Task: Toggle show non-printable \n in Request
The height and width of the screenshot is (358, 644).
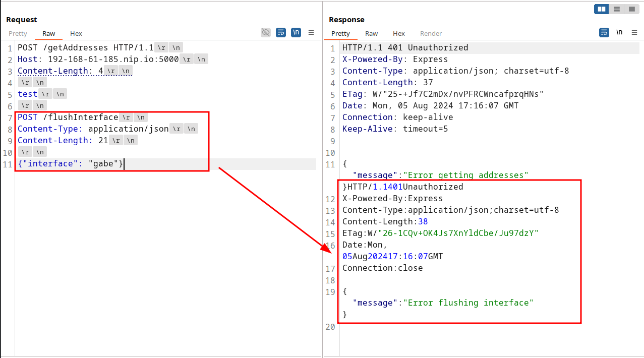Action: coord(297,32)
